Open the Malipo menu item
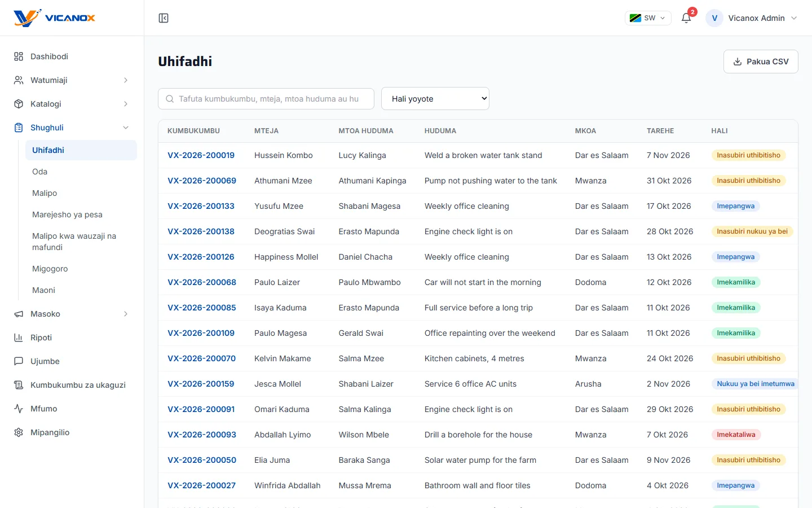812x508 pixels. tap(81, 193)
